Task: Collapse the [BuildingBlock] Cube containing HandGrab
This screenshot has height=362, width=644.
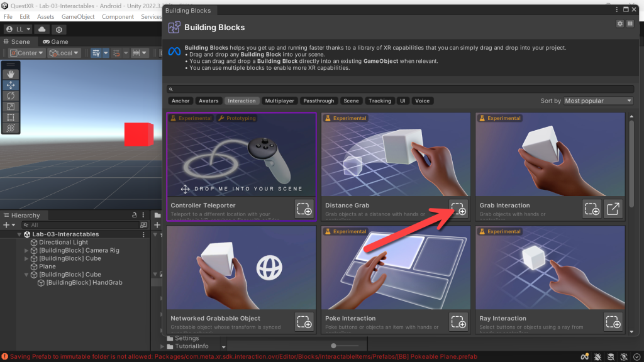Action: pos(26,275)
